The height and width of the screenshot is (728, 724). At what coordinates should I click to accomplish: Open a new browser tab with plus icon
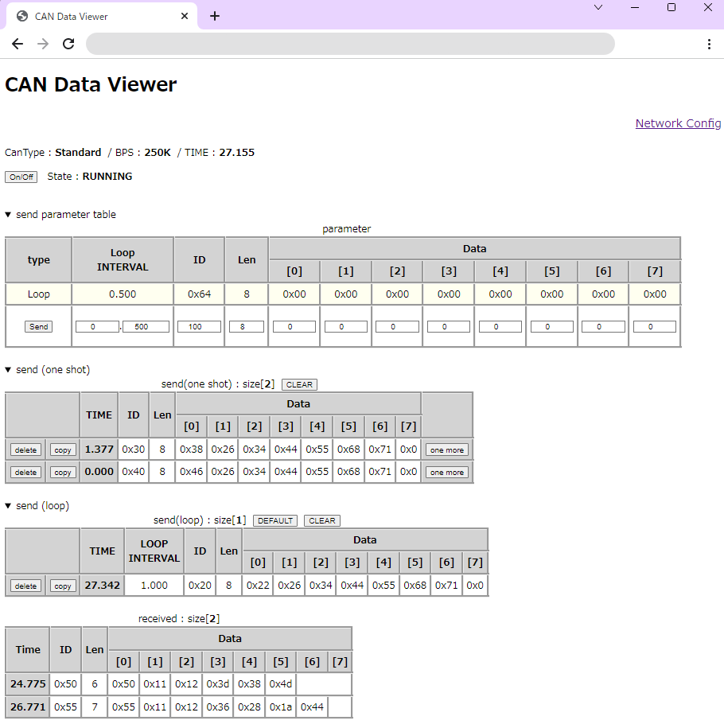point(215,16)
